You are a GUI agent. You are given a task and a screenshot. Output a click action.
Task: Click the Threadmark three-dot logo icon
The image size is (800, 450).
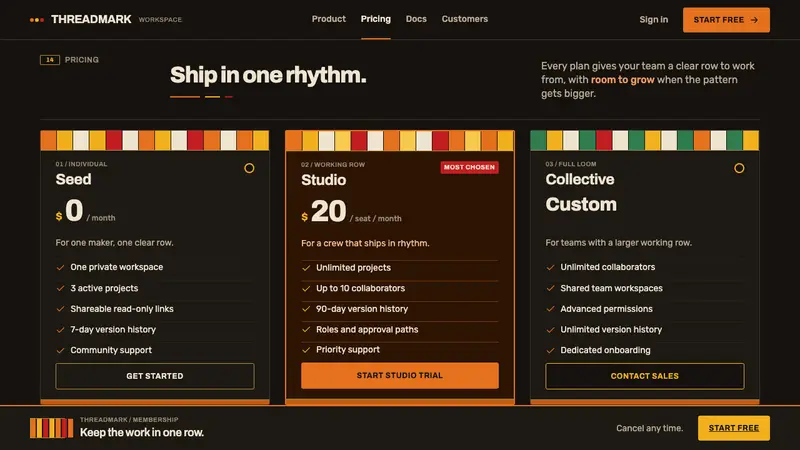click(x=37, y=20)
